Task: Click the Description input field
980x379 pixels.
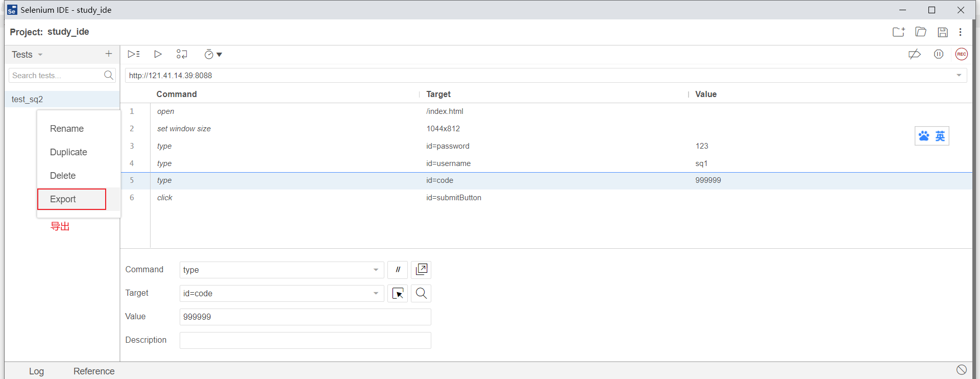Action: (x=305, y=340)
